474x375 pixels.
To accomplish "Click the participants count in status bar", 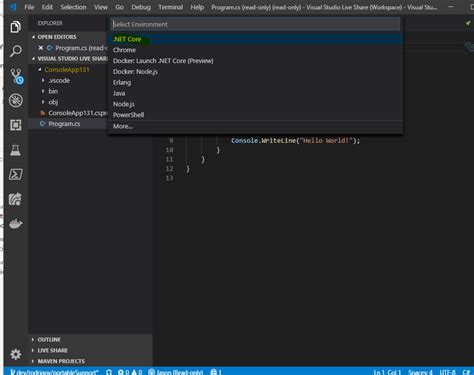I will click(216, 372).
